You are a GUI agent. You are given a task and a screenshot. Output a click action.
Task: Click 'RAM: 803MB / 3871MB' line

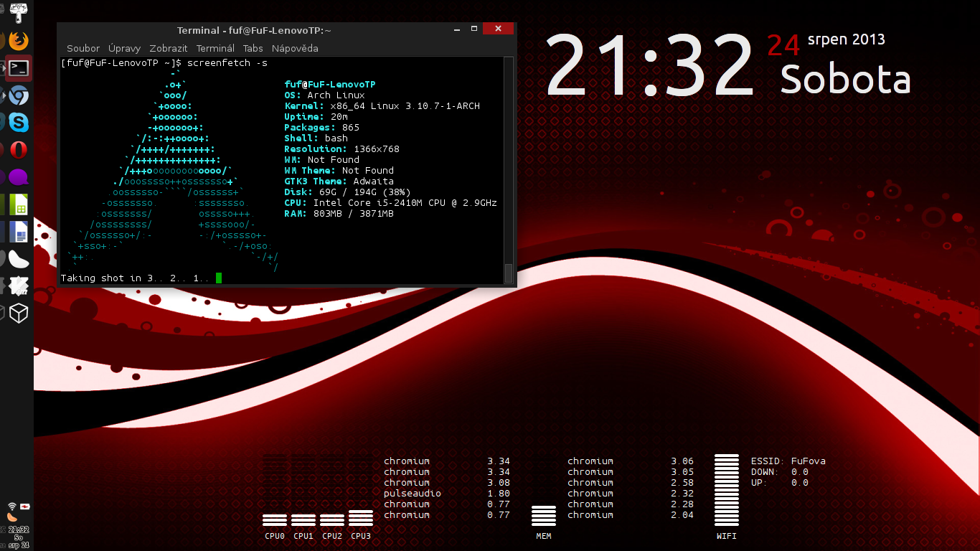[x=339, y=214]
